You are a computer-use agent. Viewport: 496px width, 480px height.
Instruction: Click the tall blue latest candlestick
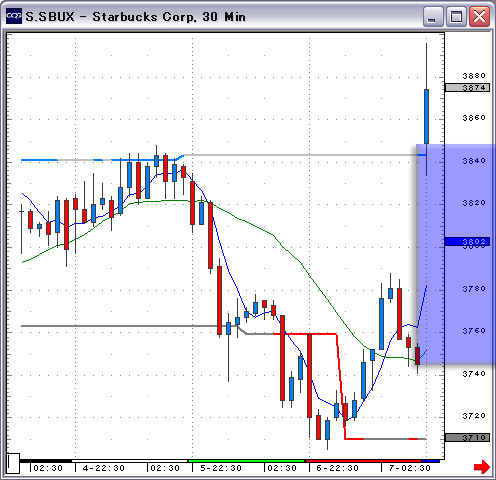pos(426,116)
